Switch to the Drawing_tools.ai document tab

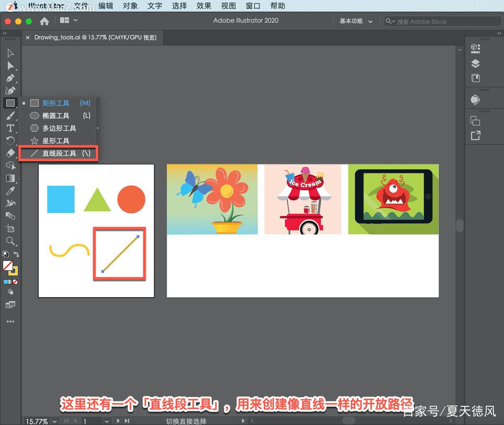(x=95, y=37)
